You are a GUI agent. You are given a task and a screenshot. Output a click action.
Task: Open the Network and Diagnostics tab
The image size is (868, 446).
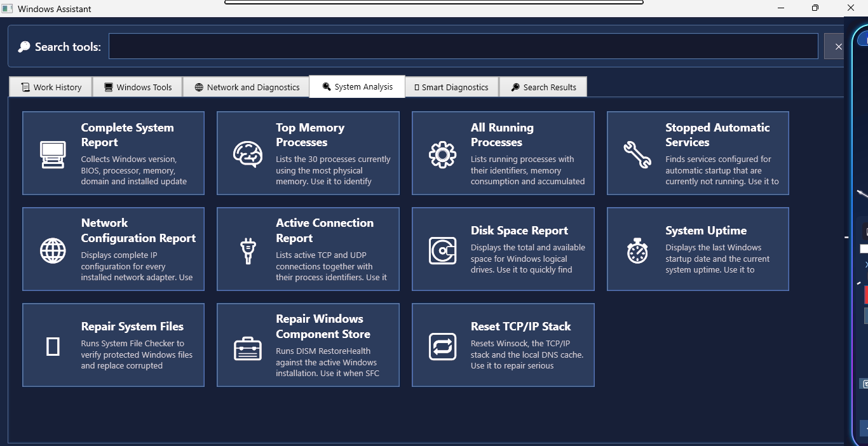tap(247, 87)
